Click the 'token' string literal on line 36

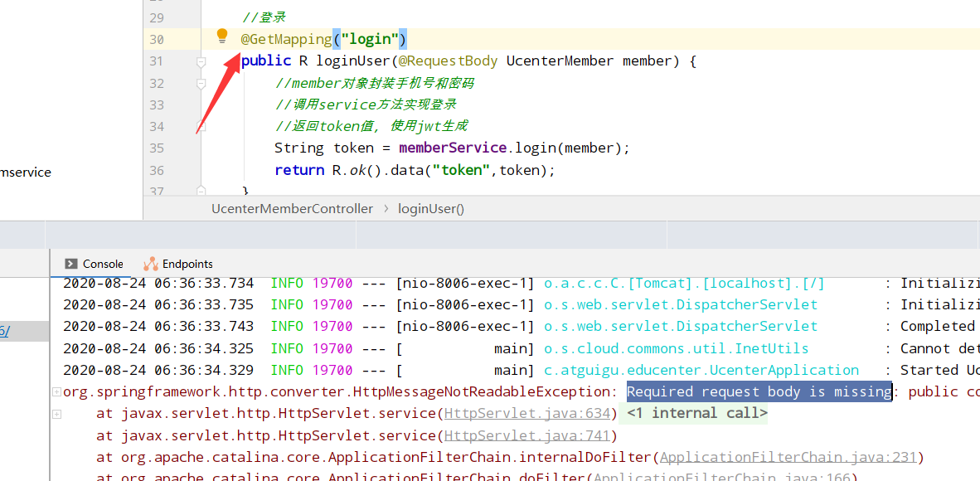(x=461, y=170)
